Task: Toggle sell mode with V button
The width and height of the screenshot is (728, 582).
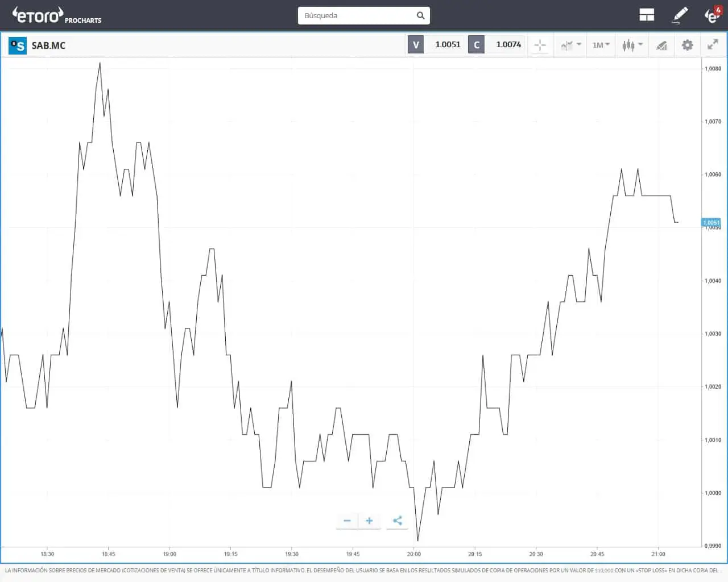Action: coord(416,44)
